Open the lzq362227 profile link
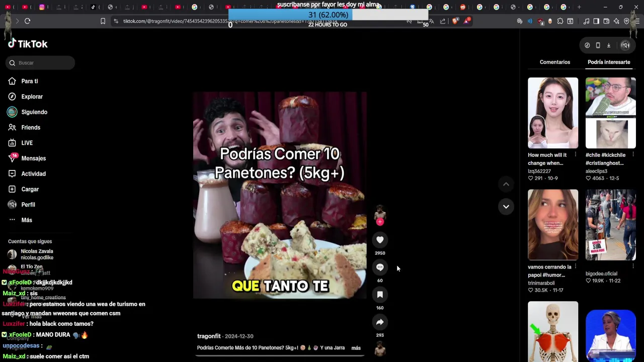 pyautogui.click(x=539, y=171)
